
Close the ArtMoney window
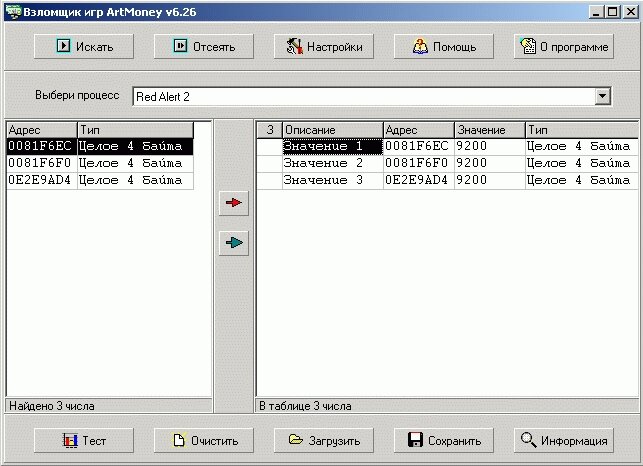coord(630,12)
